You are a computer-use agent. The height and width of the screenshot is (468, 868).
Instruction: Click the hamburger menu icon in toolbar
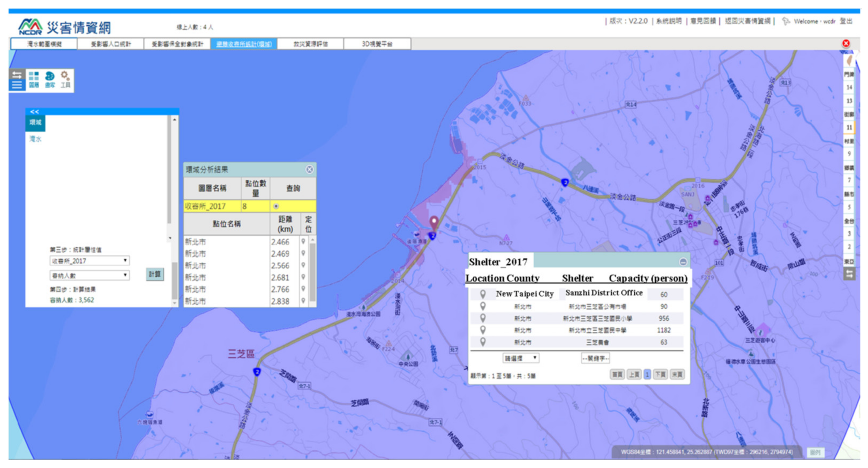(17, 85)
